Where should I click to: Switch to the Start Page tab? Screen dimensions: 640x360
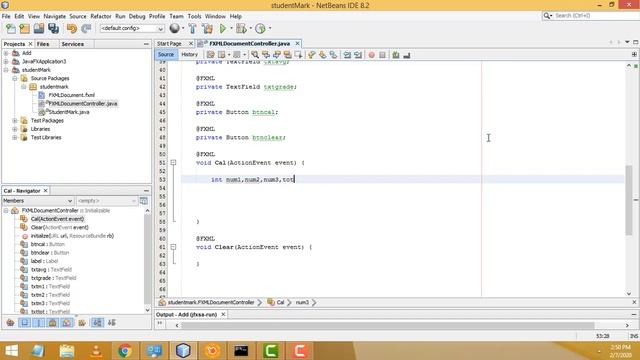[x=169, y=44]
